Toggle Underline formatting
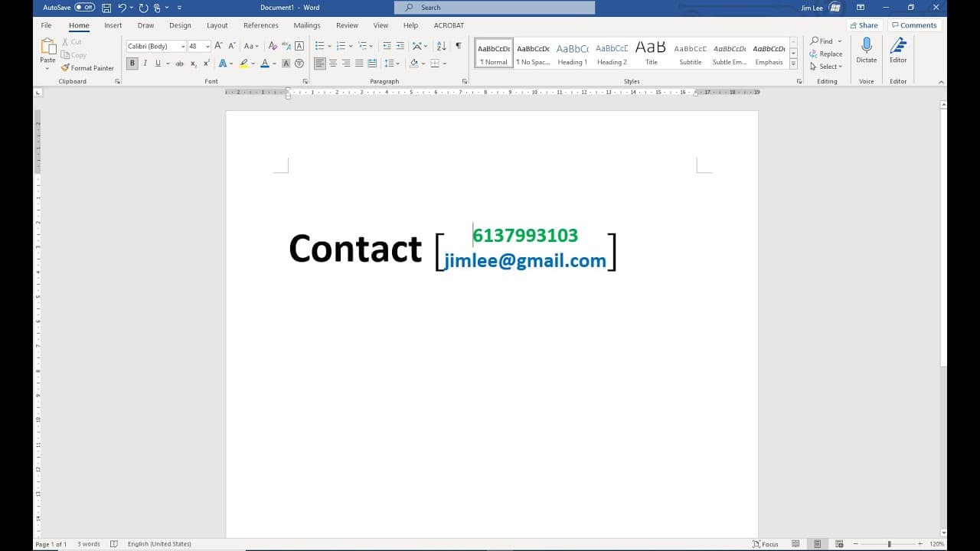Viewport: 980px width, 551px height. [158, 64]
